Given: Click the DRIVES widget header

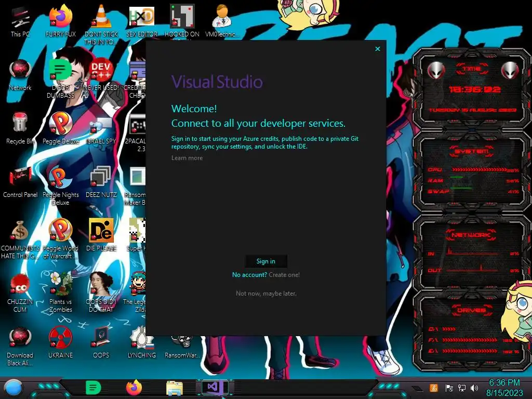Looking at the screenshot, I should [471, 310].
